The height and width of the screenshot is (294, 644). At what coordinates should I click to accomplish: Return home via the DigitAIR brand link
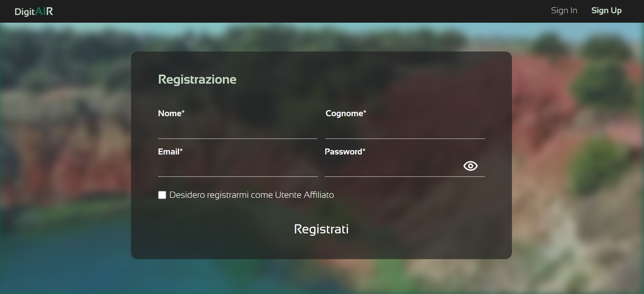(x=34, y=11)
